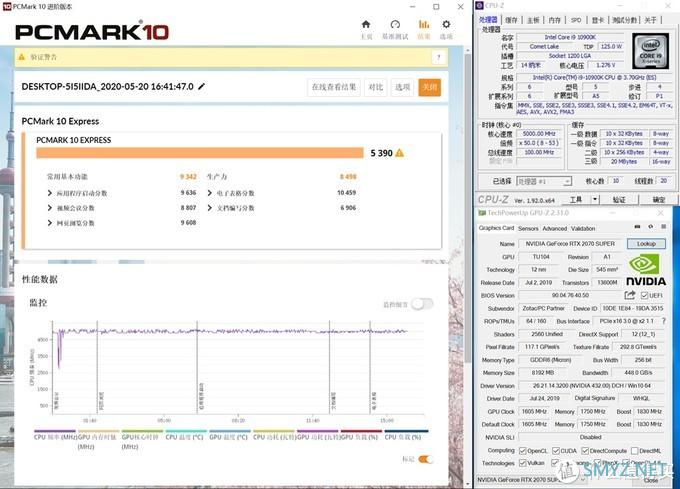
Task: Switch to the SPD tab in CPU-Z
Action: [576, 20]
